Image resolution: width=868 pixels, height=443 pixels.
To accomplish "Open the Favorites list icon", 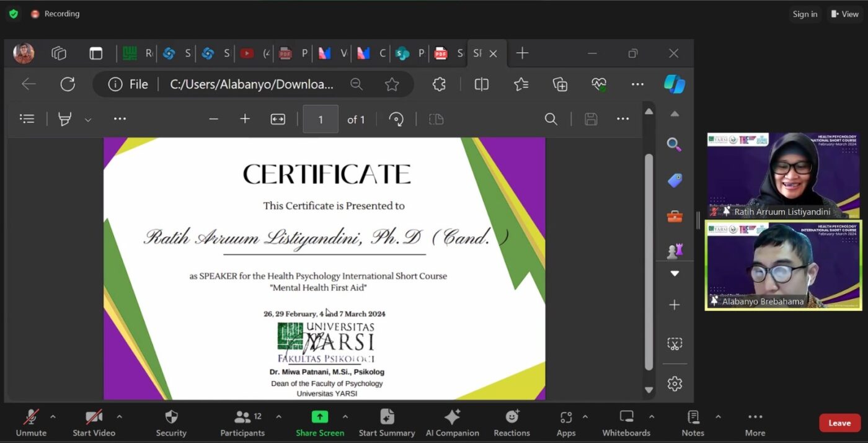I will click(x=521, y=84).
